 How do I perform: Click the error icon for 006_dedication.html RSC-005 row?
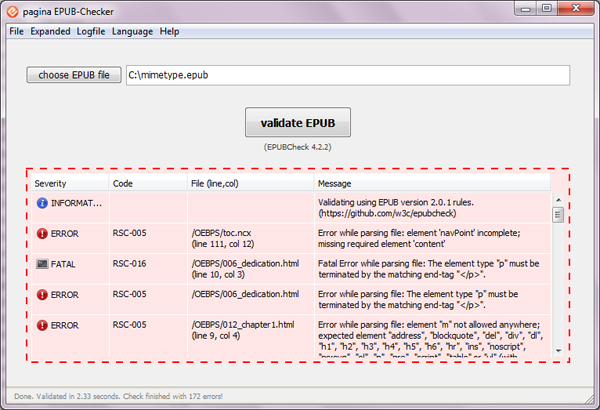click(42, 295)
